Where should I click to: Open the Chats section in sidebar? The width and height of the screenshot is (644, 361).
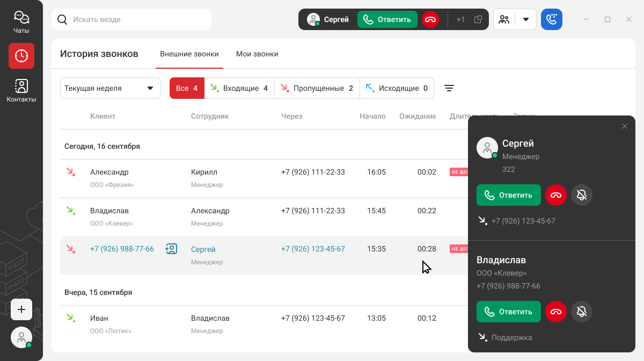click(x=21, y=23)
